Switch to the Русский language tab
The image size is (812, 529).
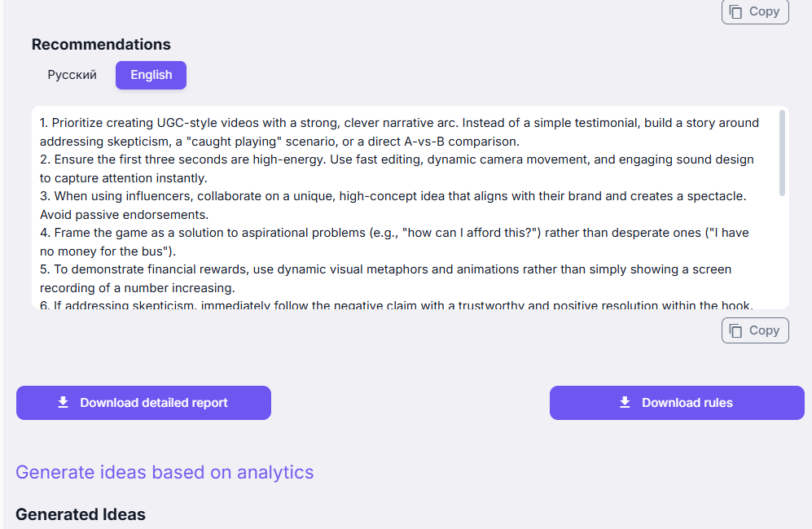tap(72, 75)
